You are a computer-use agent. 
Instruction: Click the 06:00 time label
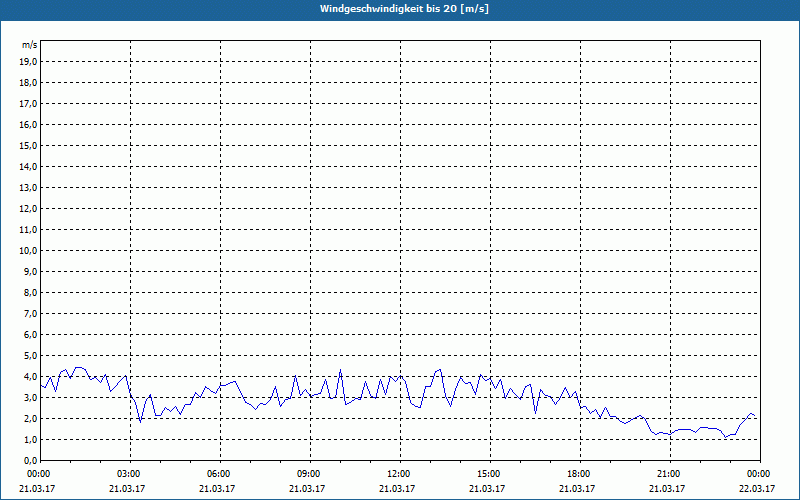coord(220,474)
